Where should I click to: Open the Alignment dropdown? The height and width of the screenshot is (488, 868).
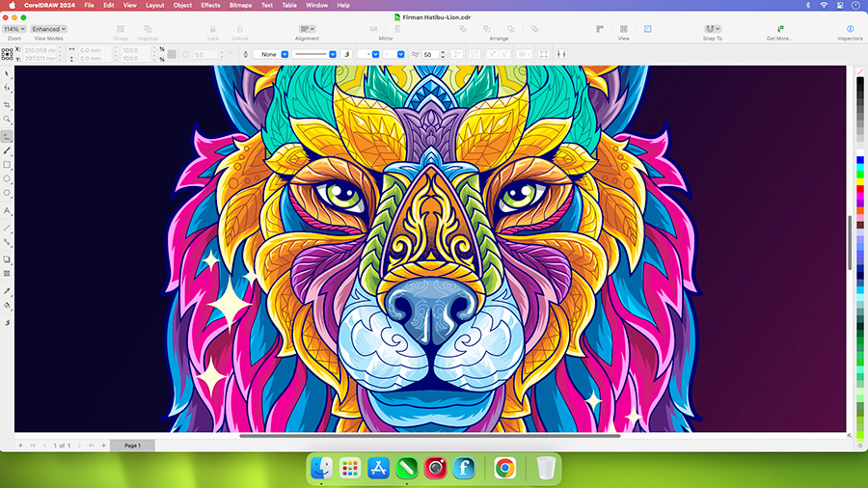click(308, 29)
